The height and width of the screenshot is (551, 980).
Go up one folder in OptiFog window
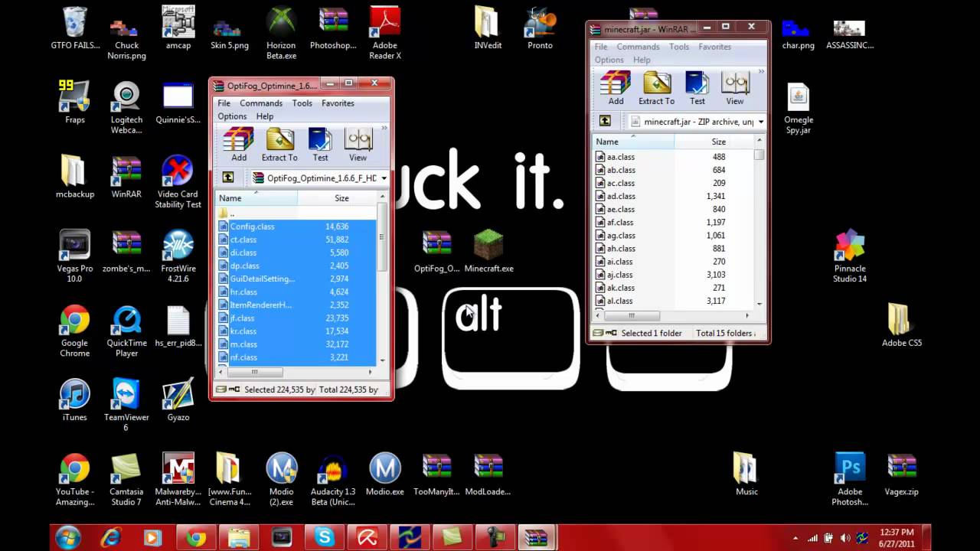[228, 178]
